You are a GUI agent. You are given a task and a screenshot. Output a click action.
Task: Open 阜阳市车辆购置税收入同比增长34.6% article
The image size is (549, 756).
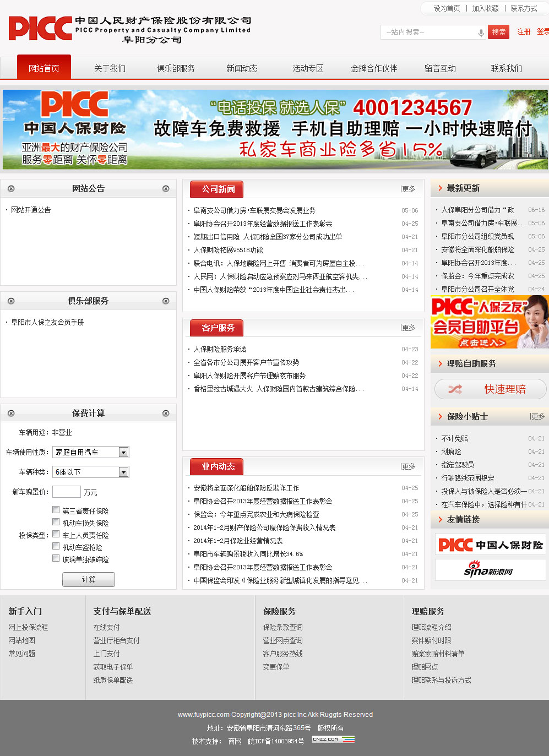coord(248,554)
